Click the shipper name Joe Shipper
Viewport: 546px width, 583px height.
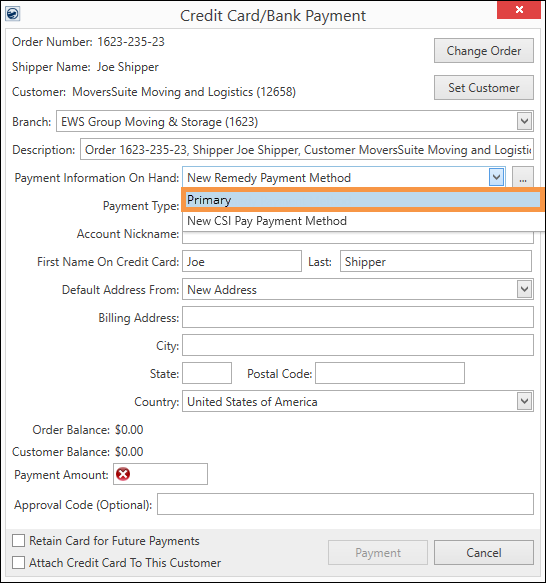(128, 67)
